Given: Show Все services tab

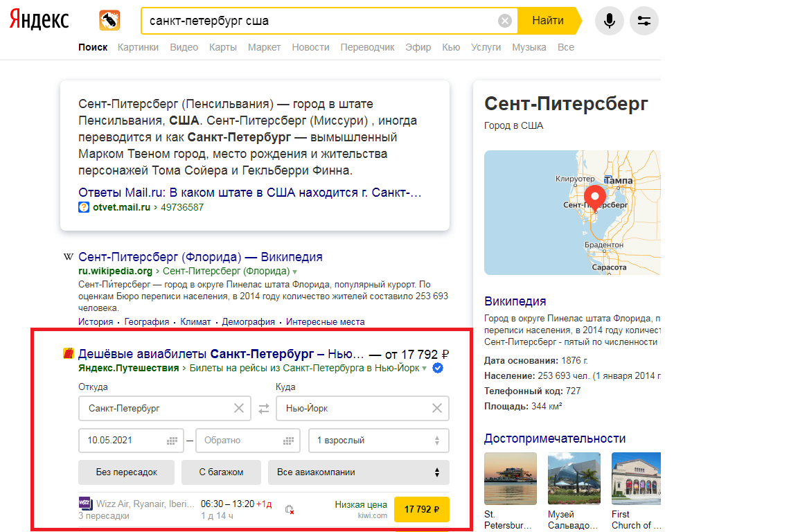Looking at the screenshot, I should (566, 47).
